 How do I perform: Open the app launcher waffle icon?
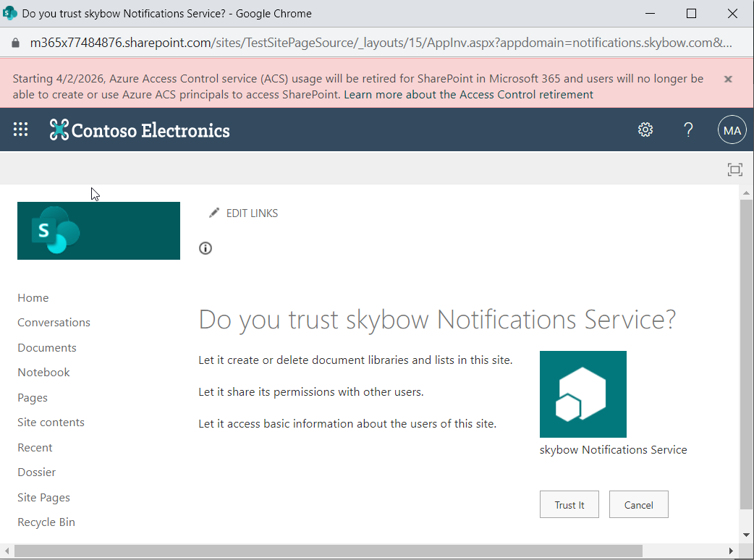click(x=21, y=130)
